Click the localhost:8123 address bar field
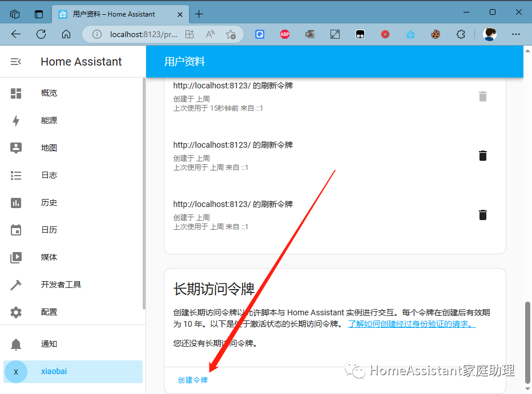Image resolution: width=532 pixels, height=394 pixels. [x=143, y=34]
